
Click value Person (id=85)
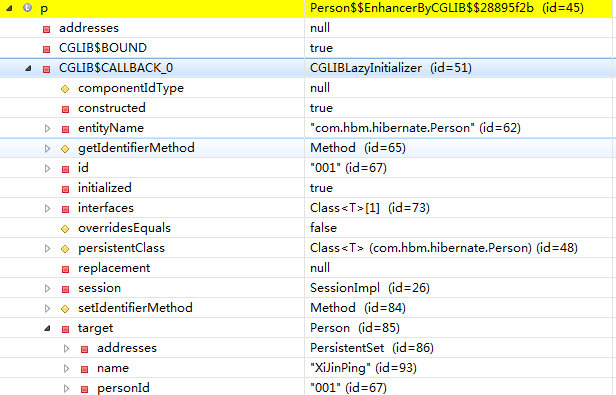click(x=355, y=328)
